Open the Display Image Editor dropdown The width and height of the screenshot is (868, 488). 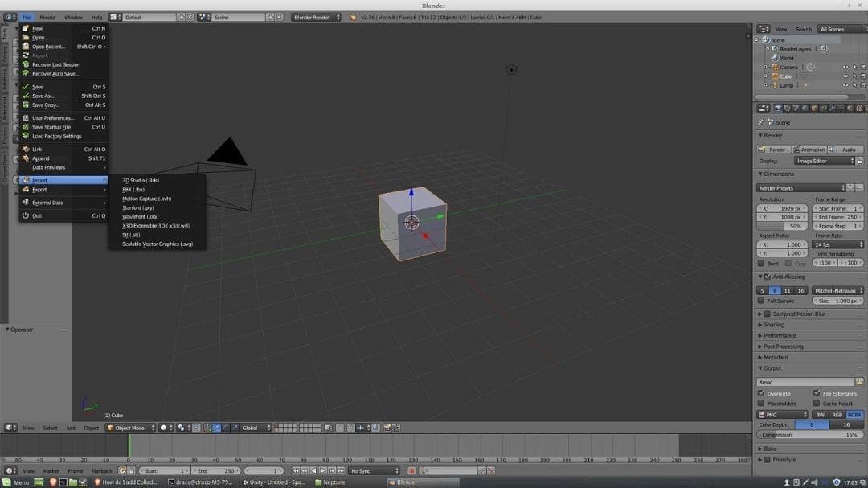click(x=825, y=161)
